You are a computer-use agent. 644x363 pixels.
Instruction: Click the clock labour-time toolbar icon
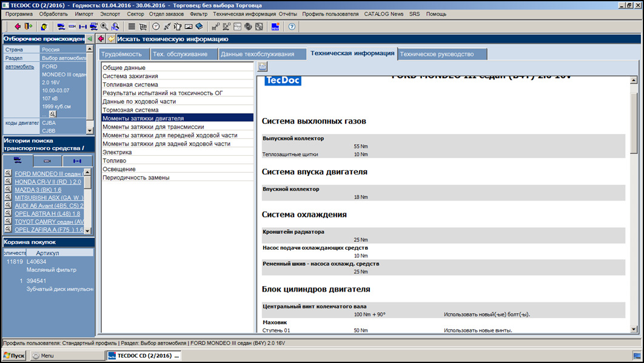pos(156,27)
